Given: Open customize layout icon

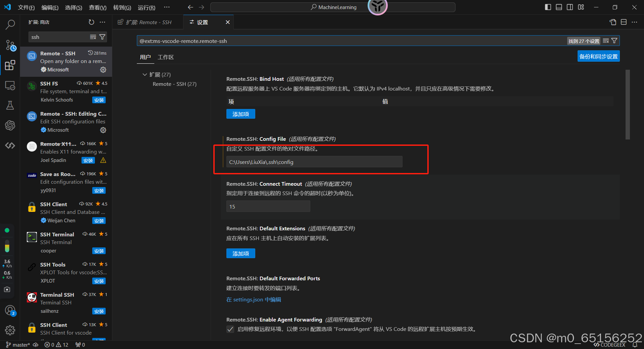Looking at the screenshot, I should (581, 7).
